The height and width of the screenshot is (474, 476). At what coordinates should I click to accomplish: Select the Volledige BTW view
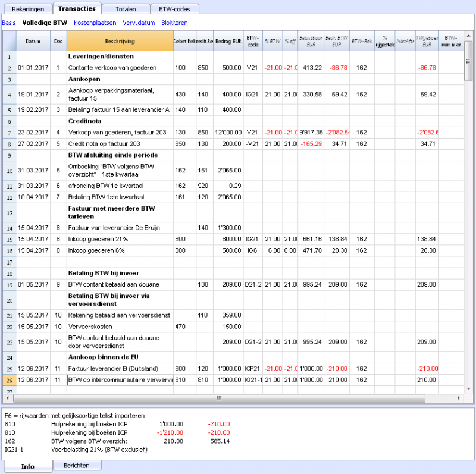[x=45, y=23]
